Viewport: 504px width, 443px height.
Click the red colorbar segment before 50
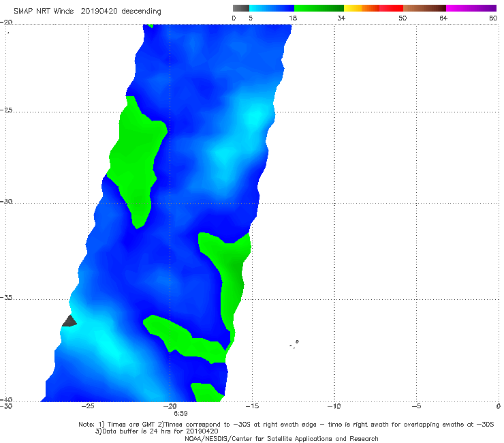click(x=391, y=8)
